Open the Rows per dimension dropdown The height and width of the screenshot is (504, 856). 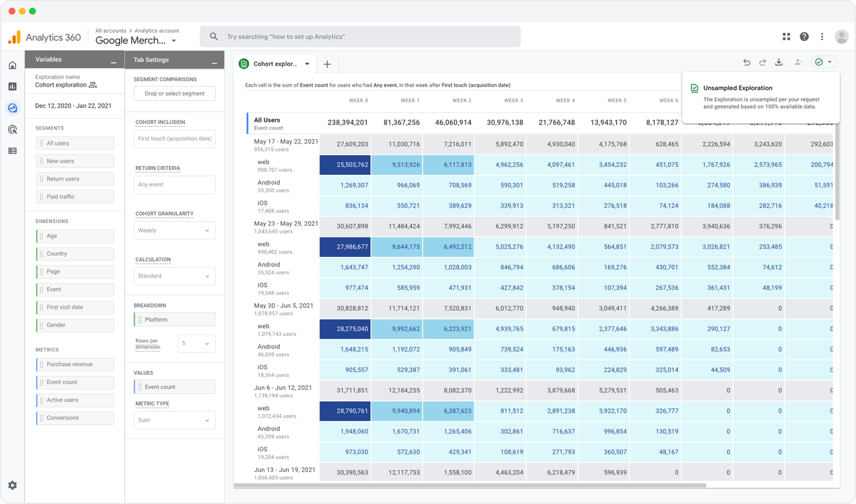coord(196,343)
